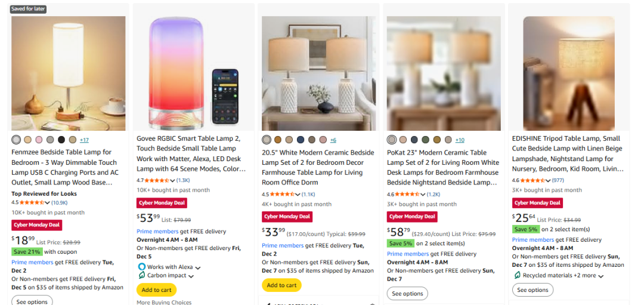Expand the Recycled materials +2 more chevron
This screenshot has height=305, width=644.
(x=600, y=276)
